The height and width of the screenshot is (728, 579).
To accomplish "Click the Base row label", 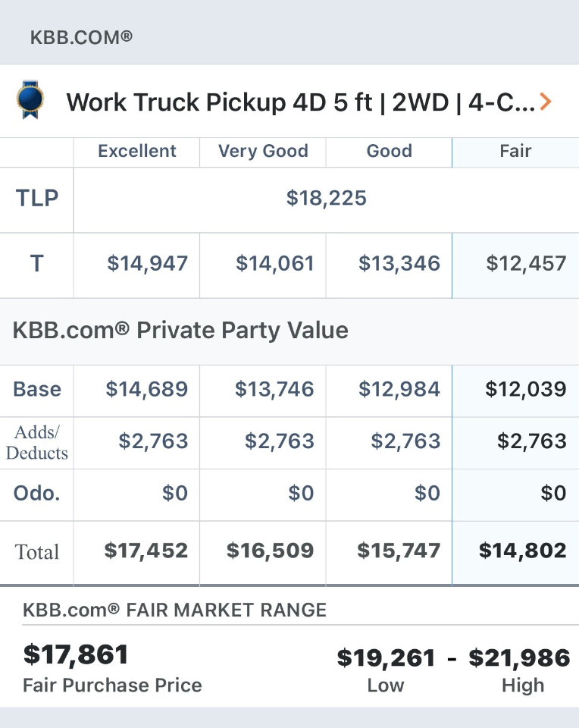I will 37,389.
